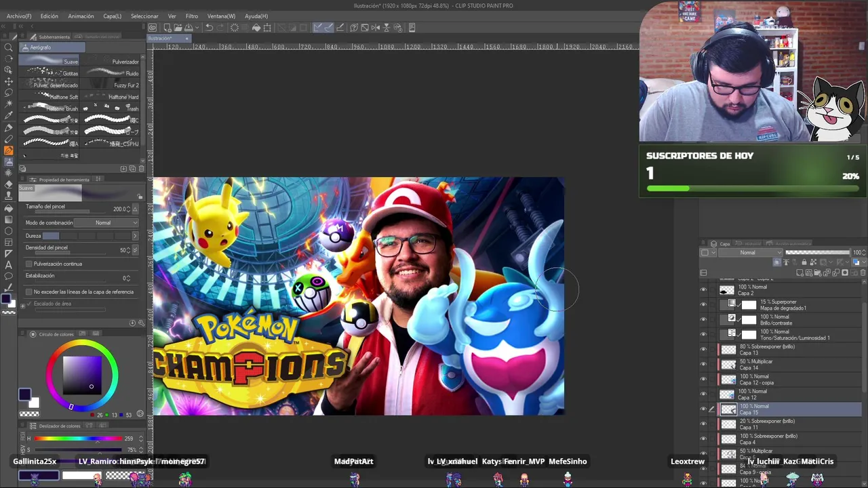
Task: Hide layer Capa 11
Action: click(703, 424)
